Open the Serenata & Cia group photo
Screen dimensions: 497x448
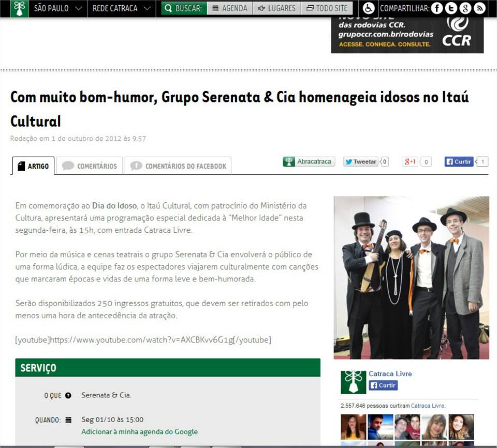tap(412, 278)
